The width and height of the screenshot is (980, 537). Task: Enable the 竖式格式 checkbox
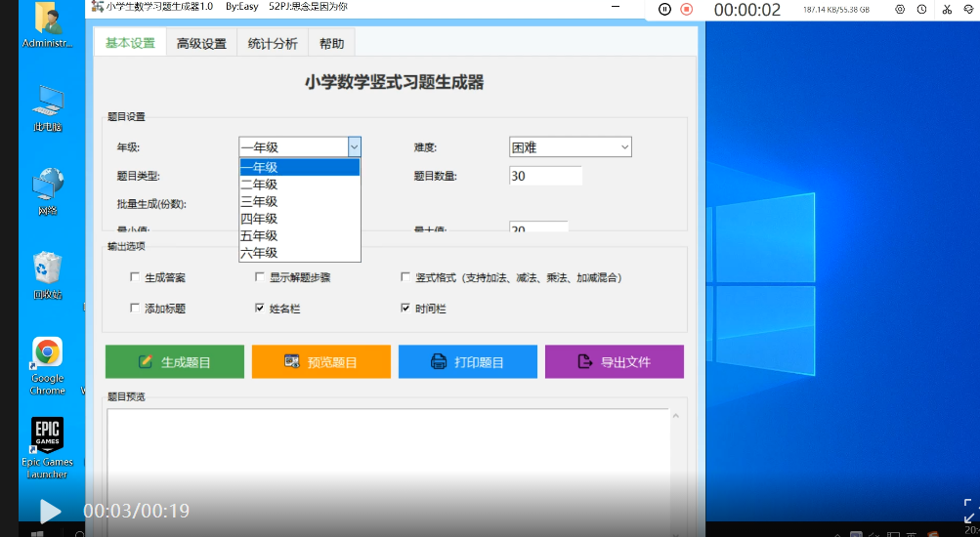[x=405, y=276]
